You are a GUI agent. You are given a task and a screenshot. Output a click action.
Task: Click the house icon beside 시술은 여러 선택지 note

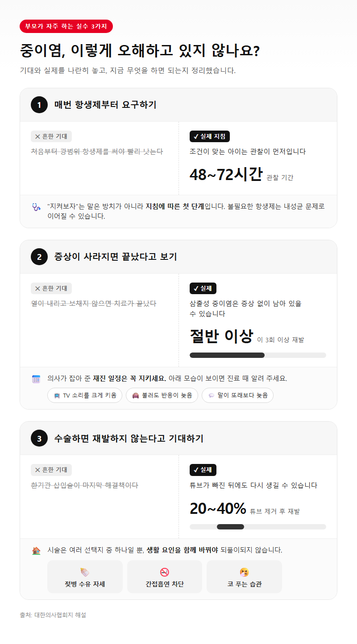click(x=36, y=550)
